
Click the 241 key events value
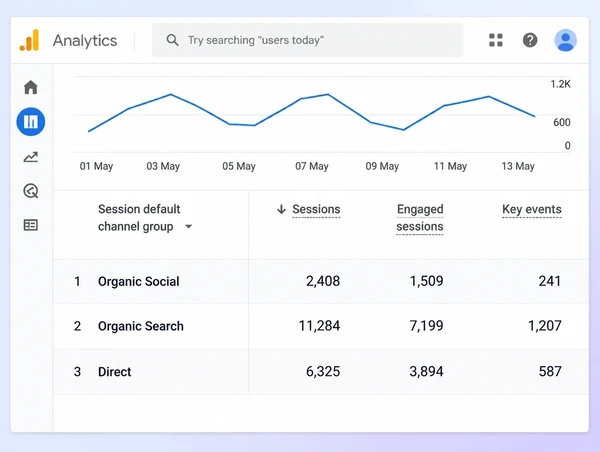550,281
